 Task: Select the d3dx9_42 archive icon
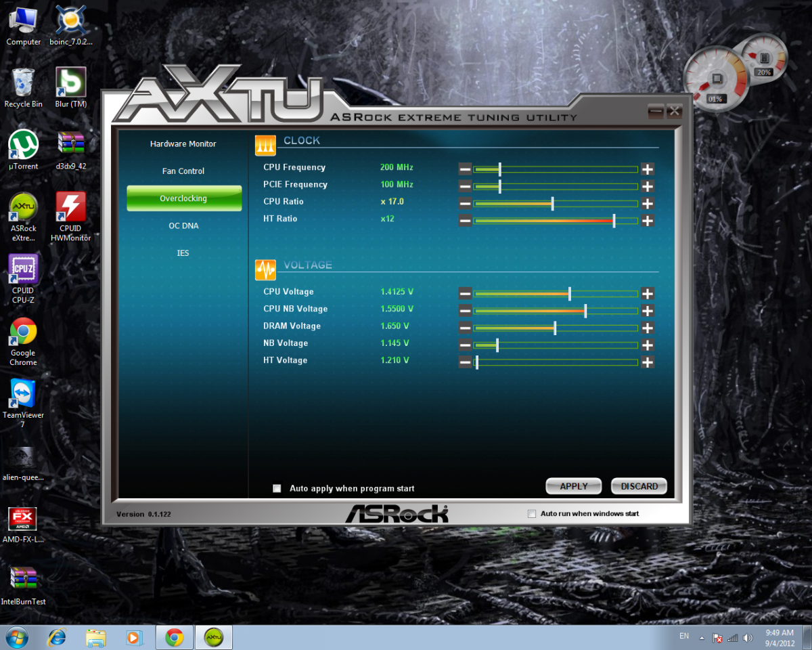coord(70,150)
